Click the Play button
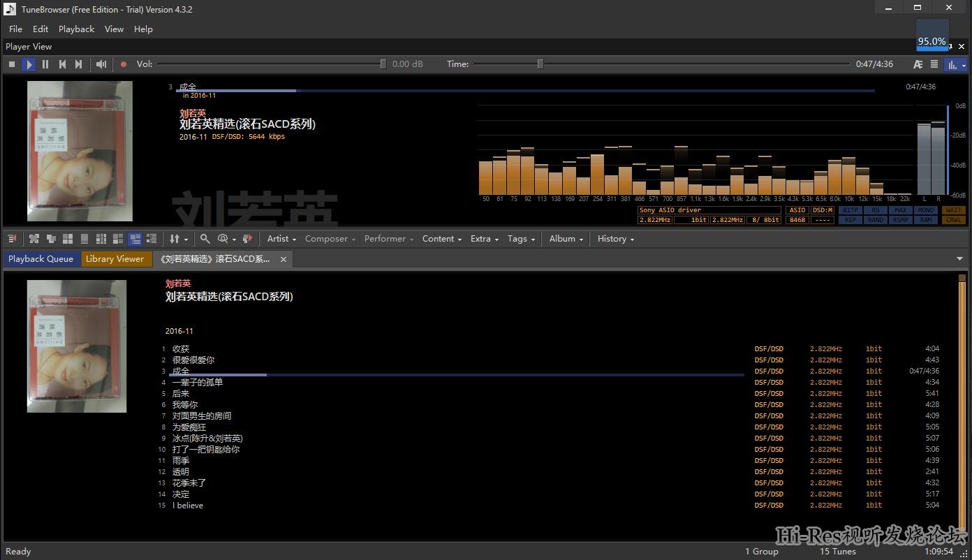The image size is (972, 560). pos(29,64)
